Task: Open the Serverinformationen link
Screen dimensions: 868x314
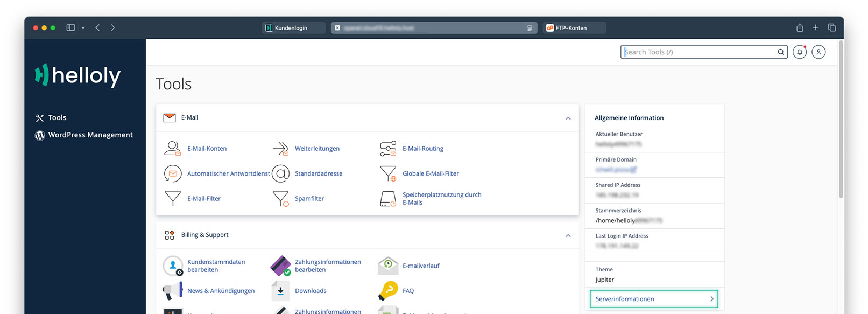Action: 653,299
